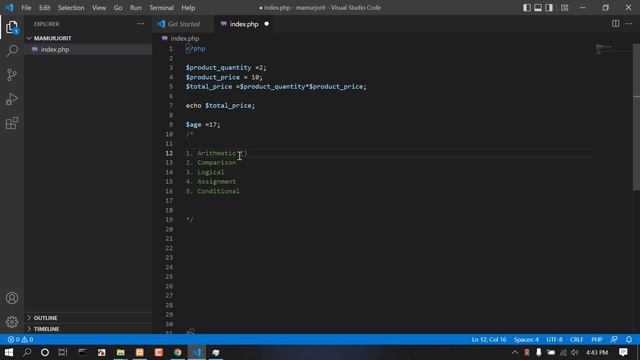Open the Edit menu
This screenshot has height=360, width=640.
44,8
